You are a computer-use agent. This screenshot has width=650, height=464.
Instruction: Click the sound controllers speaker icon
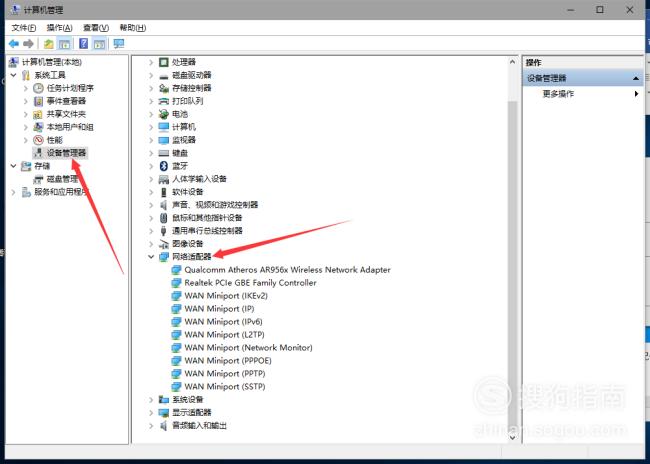click(x=164, y=205)
